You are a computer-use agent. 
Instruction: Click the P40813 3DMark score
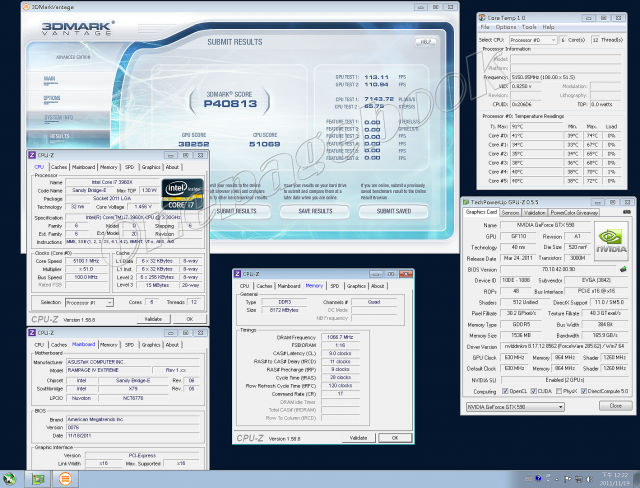pos(230,104)
